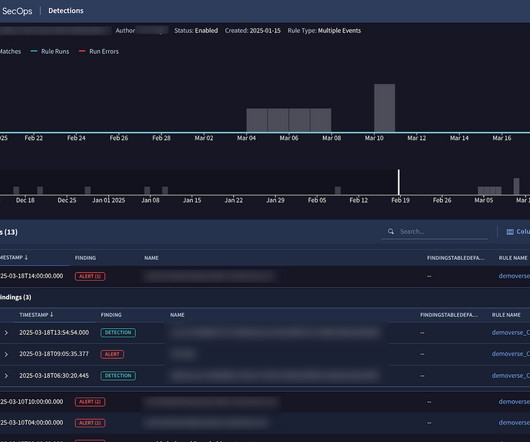Sort findings by the nested TIMESTAMP arrow
This screenshot has height=442, width=530.
(52, 315)
